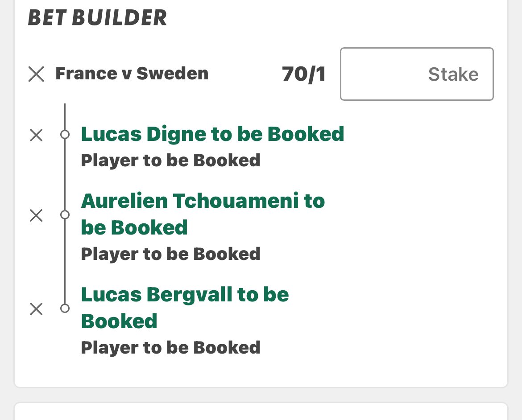
Task: Click the circle node beside Lucas Digne
Action: point(65,135)
